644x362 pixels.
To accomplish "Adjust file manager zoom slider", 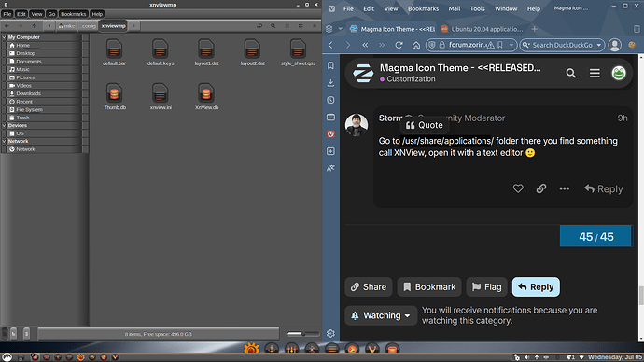I will 303,334.
